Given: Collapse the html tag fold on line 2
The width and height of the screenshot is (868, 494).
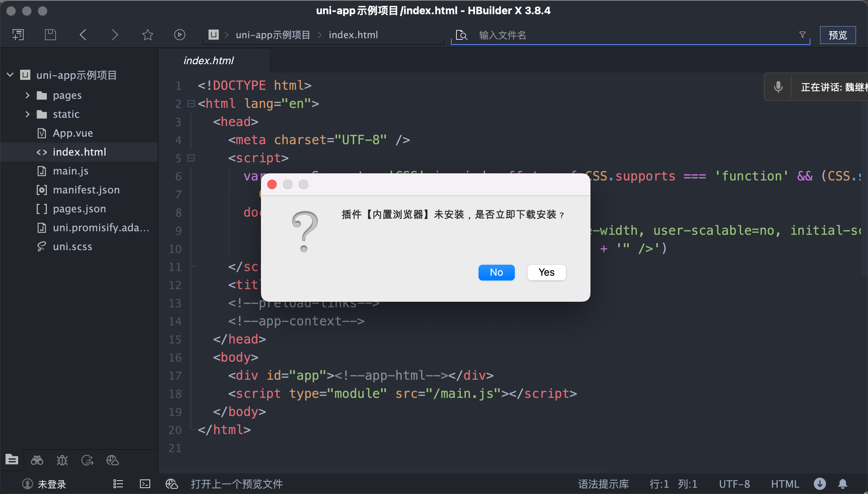Looking at the screenshot, I should pyautogui.click(x=191, y=104).
